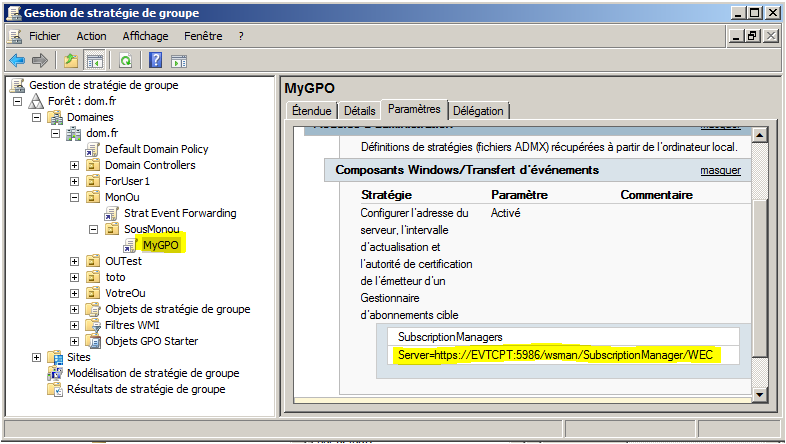Select Strat Event Forwarding in the tree
Viewport: 786px width, 444px height.
pos(180,213)
